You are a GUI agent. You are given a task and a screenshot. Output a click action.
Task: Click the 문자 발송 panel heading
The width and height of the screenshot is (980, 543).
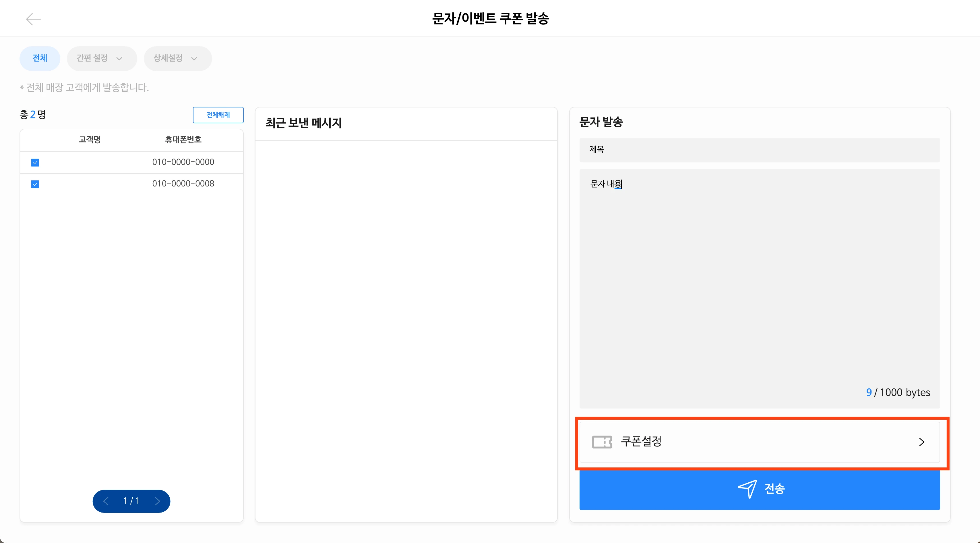601,122
